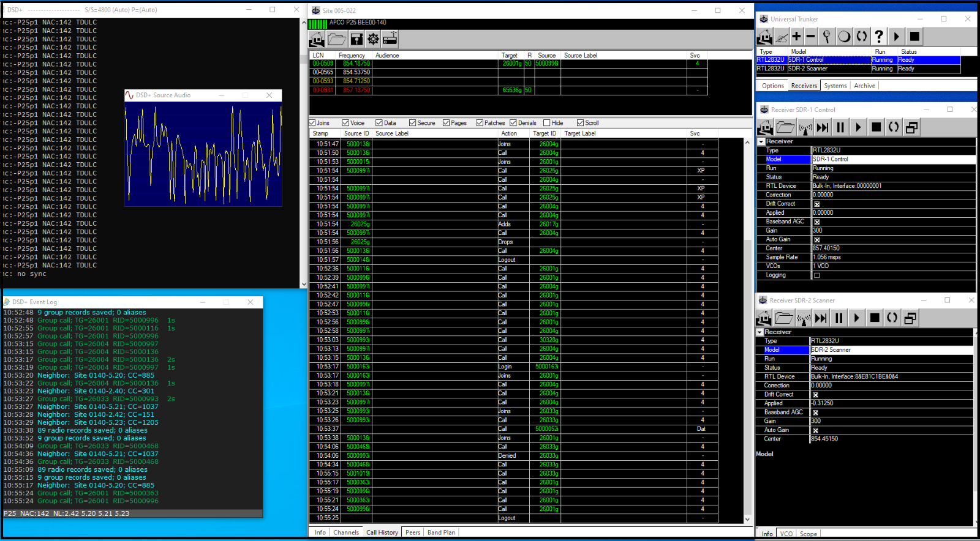
Task: Uncheck the Voice filter checkbox
Action: click(345, 123)
